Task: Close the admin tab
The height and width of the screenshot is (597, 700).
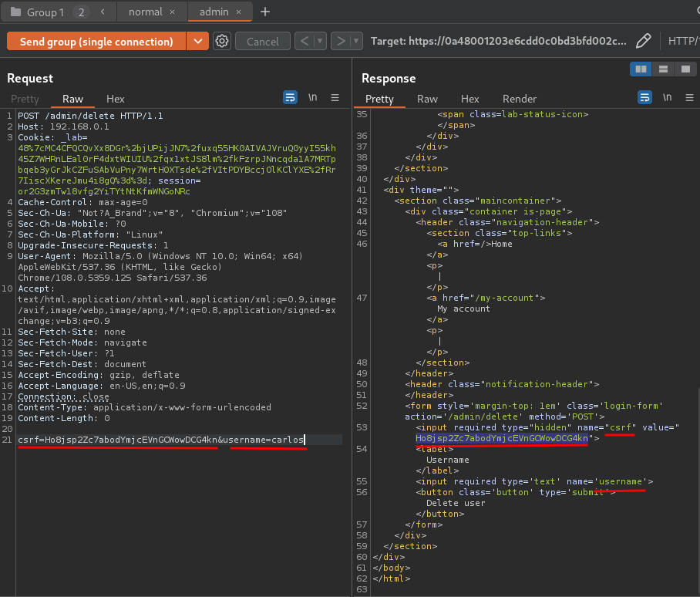Action: (239, 12)
